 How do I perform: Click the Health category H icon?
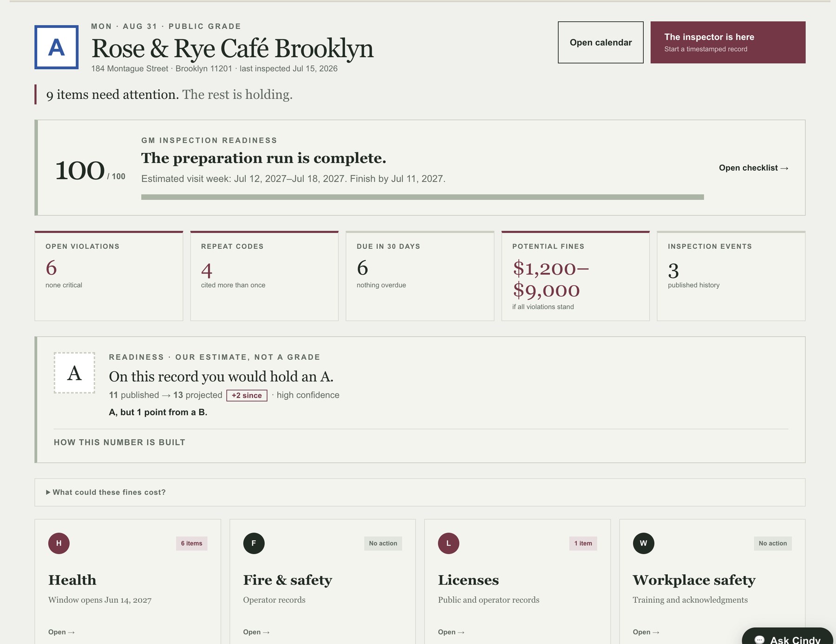click(59, 543)
